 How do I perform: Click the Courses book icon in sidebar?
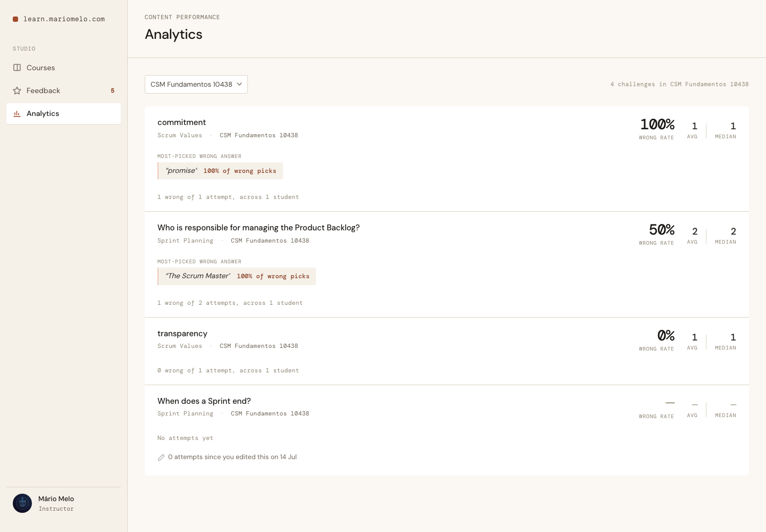[x=17, y=68]
